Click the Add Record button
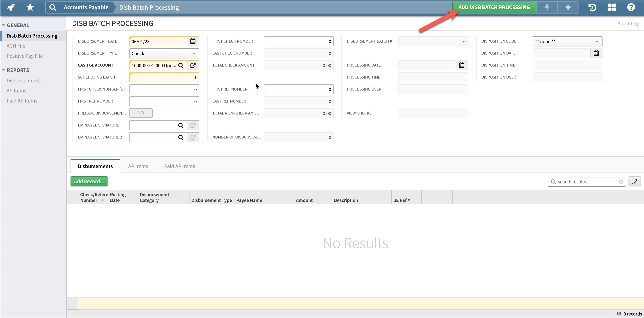This screenshot has height=318, width=644. coord(89,181)
